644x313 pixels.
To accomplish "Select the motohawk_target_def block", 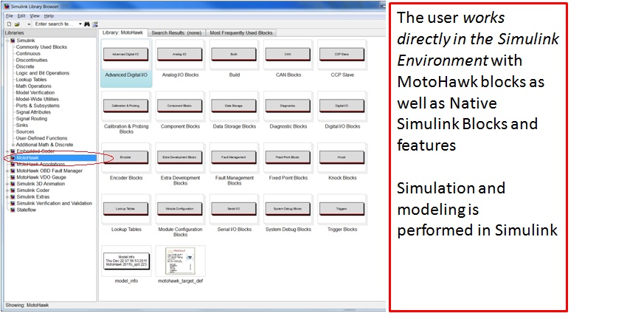I will tap(180, 261).
